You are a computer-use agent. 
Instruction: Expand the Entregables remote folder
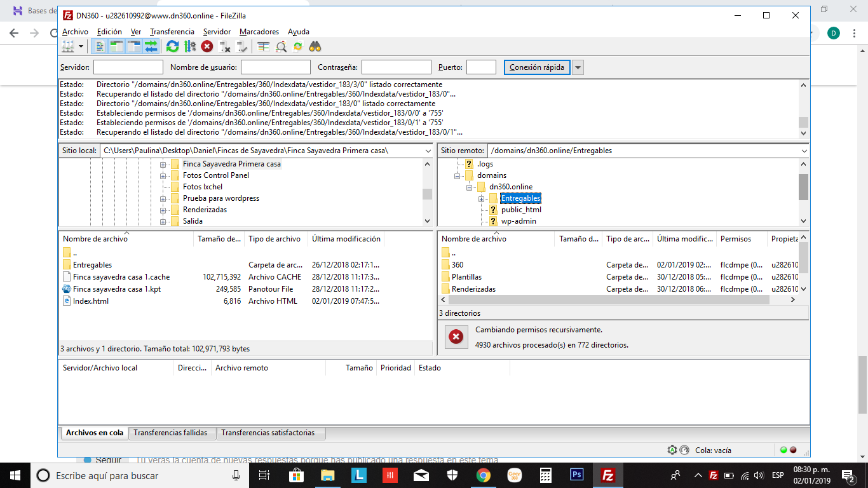click(x=481, y=198)
